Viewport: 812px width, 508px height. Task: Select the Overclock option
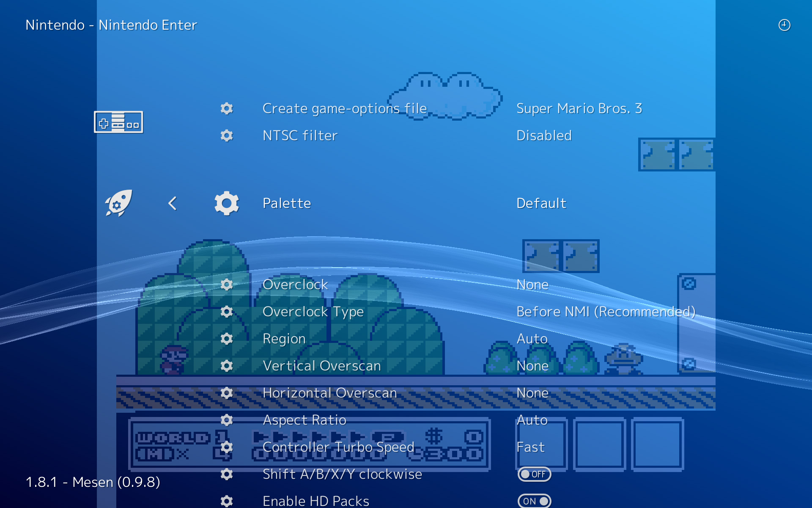tap(295, 284)
